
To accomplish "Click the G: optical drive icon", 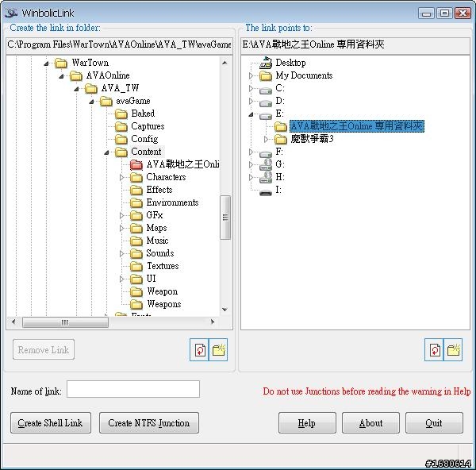I will [x=266, y=164].
